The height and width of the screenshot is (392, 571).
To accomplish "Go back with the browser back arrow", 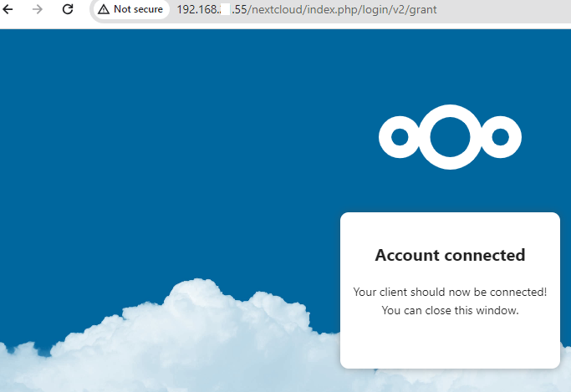I will pos(8,9).
